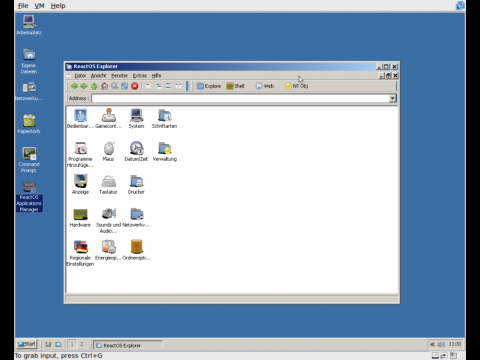The image size is (480, 360).
Task: Open the Fenster menu
Action: [x=119, y=76]
